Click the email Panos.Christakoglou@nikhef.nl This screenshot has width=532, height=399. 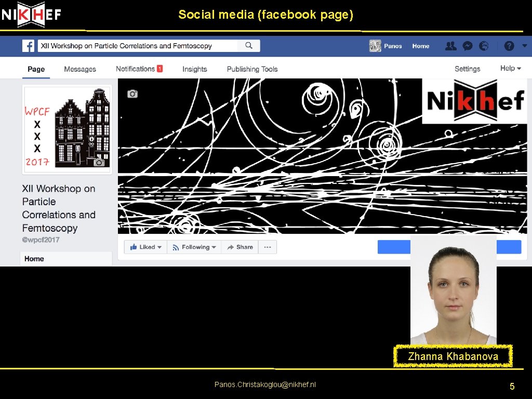point(265,385)
